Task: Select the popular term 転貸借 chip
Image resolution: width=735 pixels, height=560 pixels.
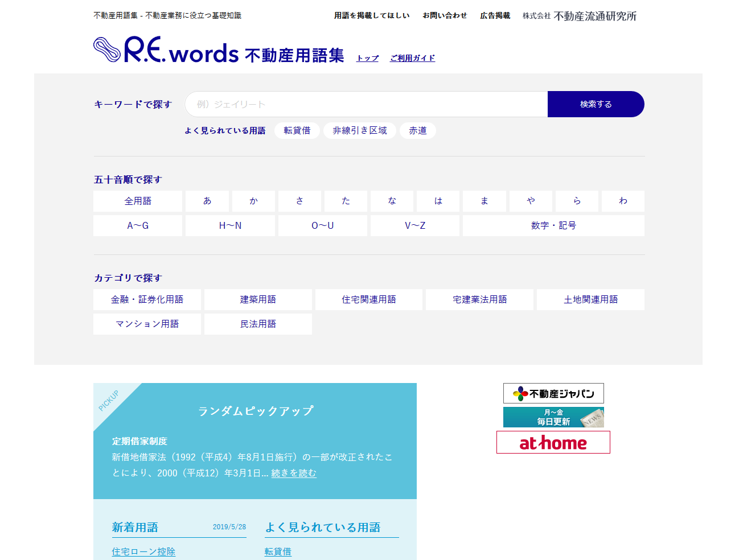Action: [x=297, y=130]
